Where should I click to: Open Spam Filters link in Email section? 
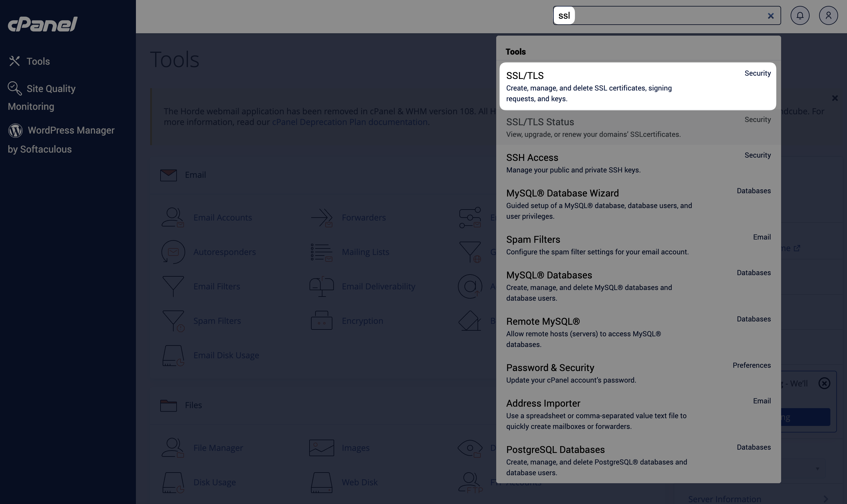click(217, 321)
